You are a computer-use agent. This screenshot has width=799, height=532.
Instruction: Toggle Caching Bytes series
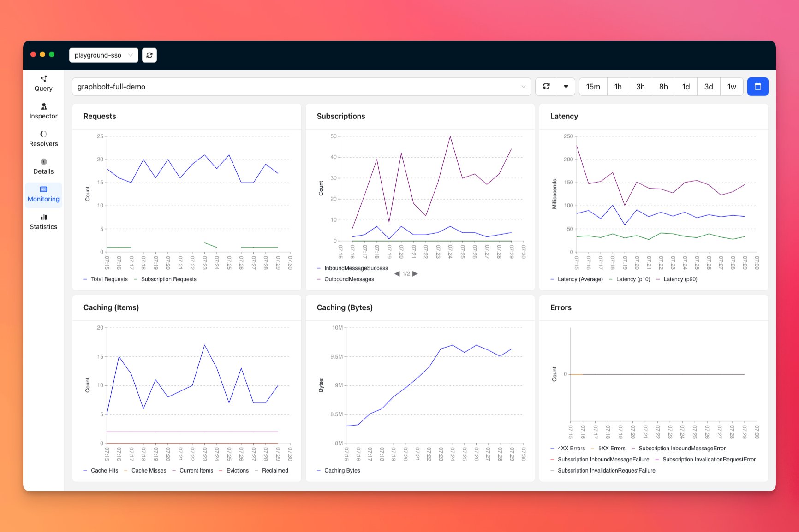[339, 471]
